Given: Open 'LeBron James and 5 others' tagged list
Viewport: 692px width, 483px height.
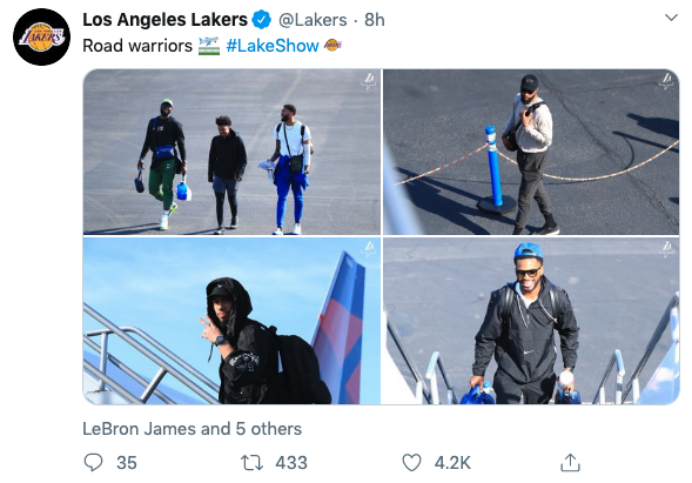Looking at the screenshot, I should click(x=192, y=429).
